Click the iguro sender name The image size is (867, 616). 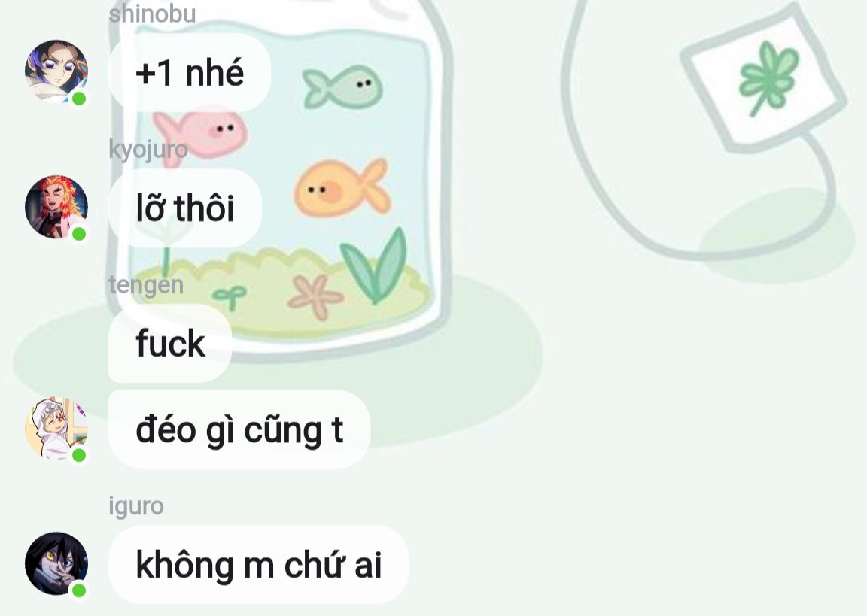click(136, 506)
